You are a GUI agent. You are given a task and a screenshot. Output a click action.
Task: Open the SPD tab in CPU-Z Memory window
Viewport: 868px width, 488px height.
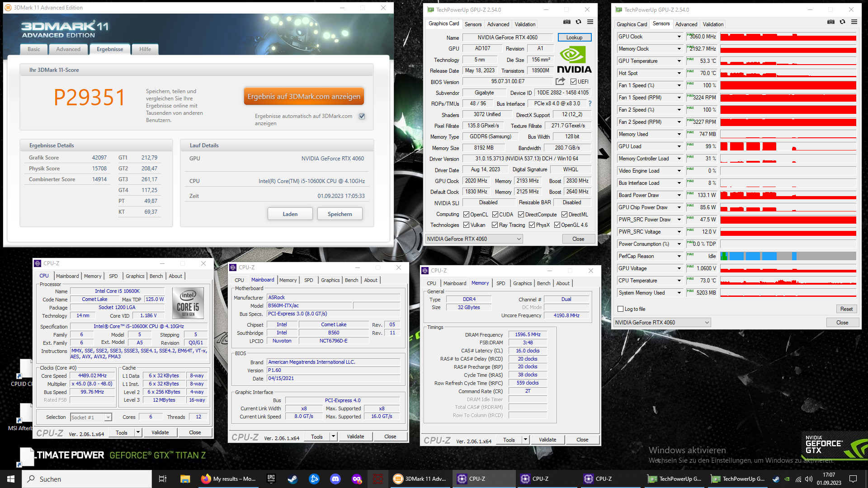click(x=501, y=283)
